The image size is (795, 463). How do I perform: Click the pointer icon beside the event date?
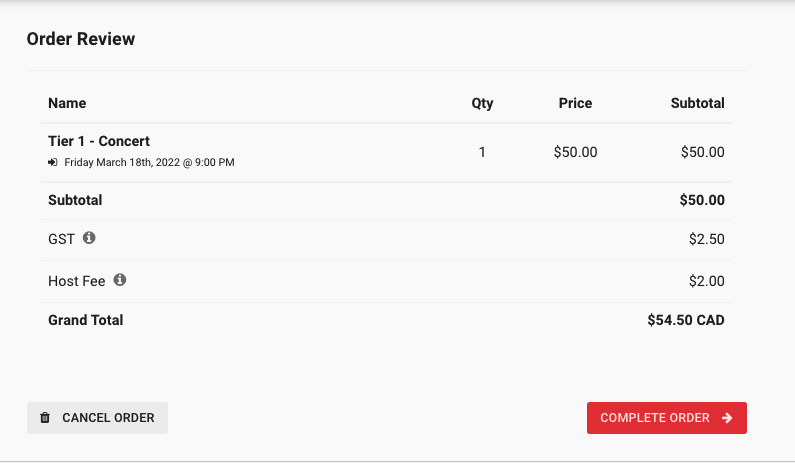[53, 162]
